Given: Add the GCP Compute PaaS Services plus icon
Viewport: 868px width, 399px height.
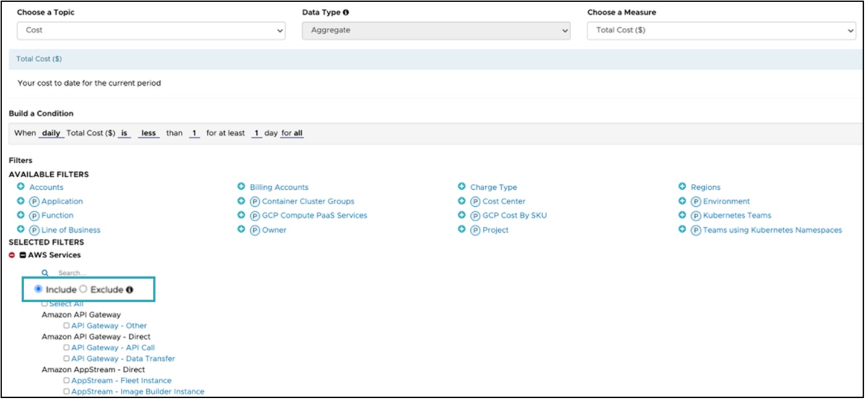Looking at the screenshot, I should [241, 215].
